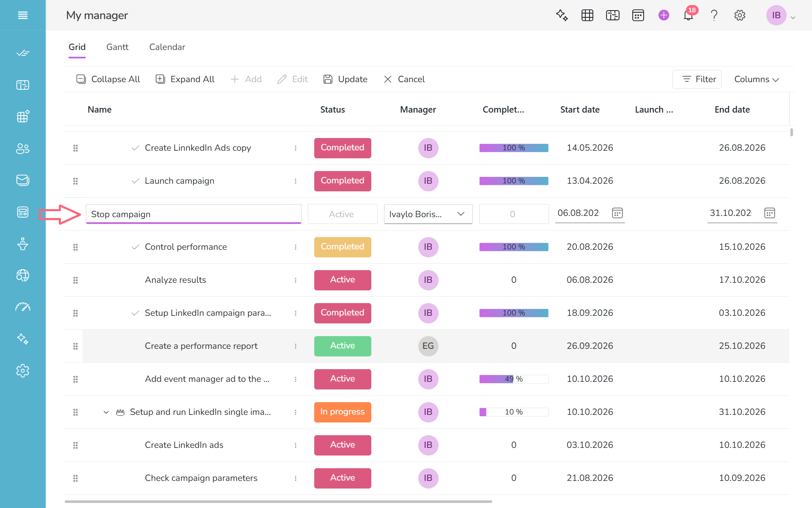The image size is (812, 508).
Task: Click the Status column header
Action: pos(332,110)
